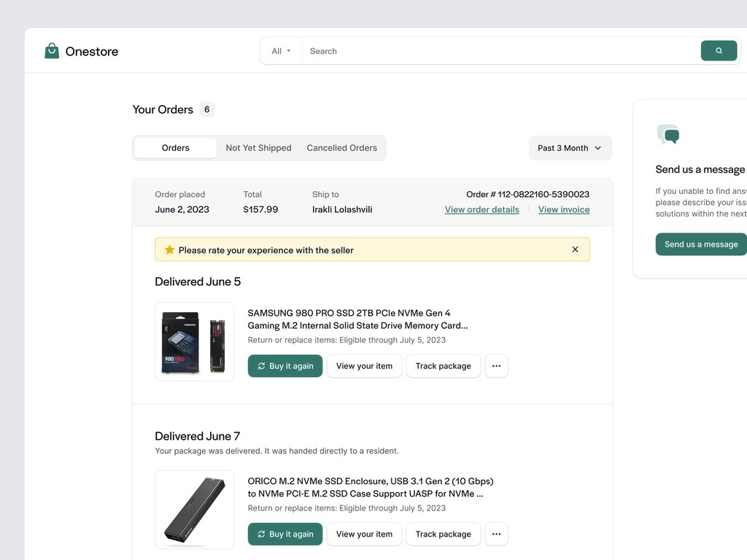Screen dimensions: 747x560
Task: Buy the Samsung 980 PRO SSD again
Action: [x=285, y=366]
